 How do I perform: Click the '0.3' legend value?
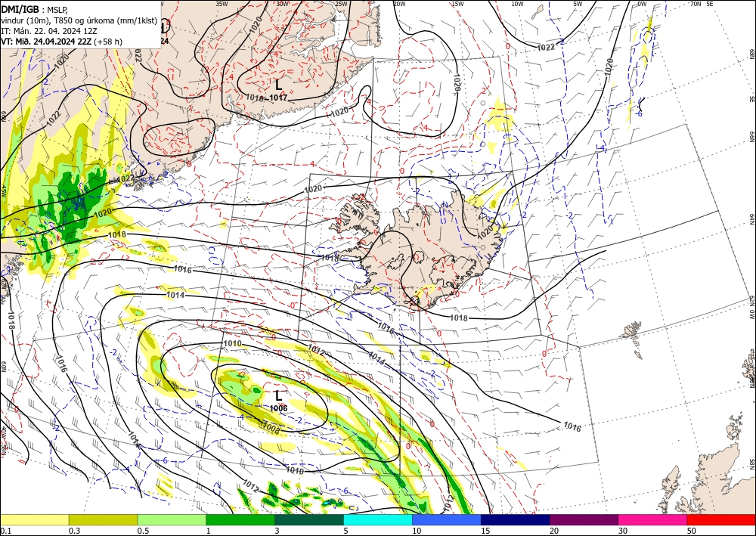click(x=74, y=531)
